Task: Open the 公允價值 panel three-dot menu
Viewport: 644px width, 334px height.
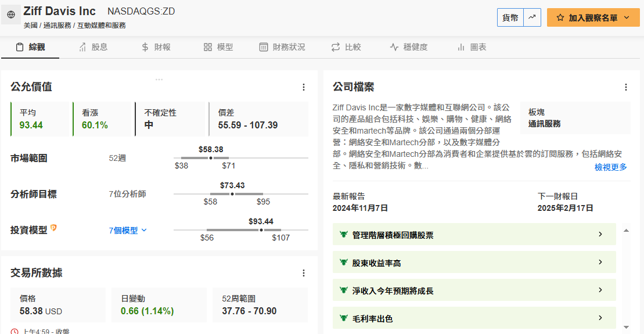Action: [x=304, y=87]
